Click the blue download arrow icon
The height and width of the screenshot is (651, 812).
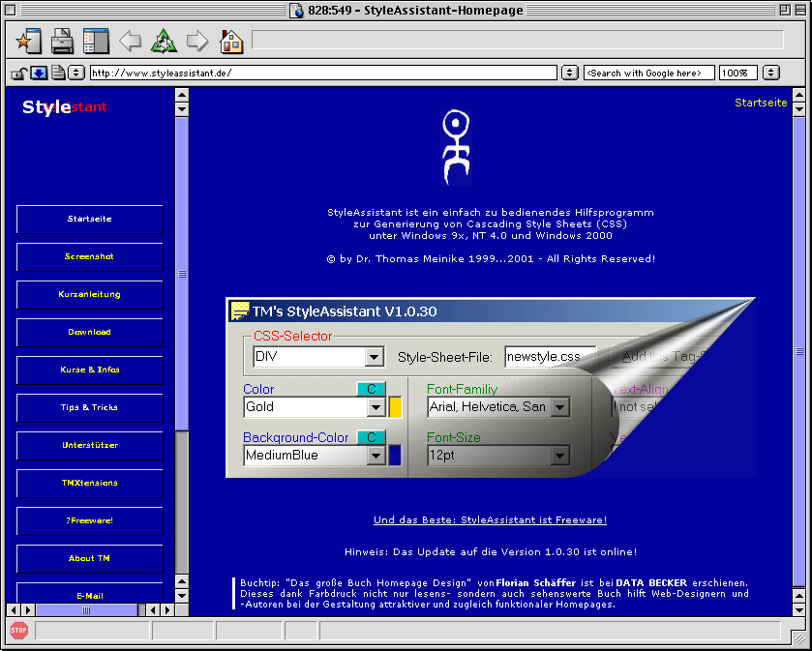coord(39,73)
